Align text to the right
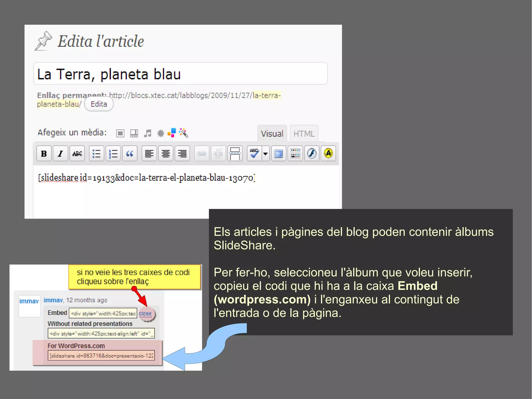Image resolution: width=532 pixels, height=399 pixels. click(x=182, y=154)
